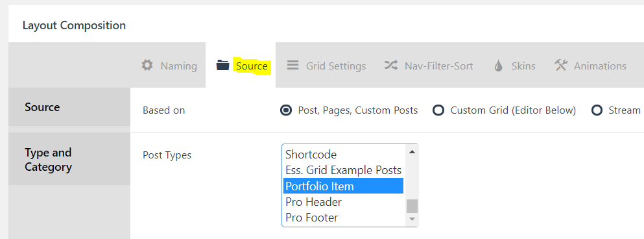Screen dimensions: 644x239
Task: Click the Post Types list down arrow
Action: [412, 220]
